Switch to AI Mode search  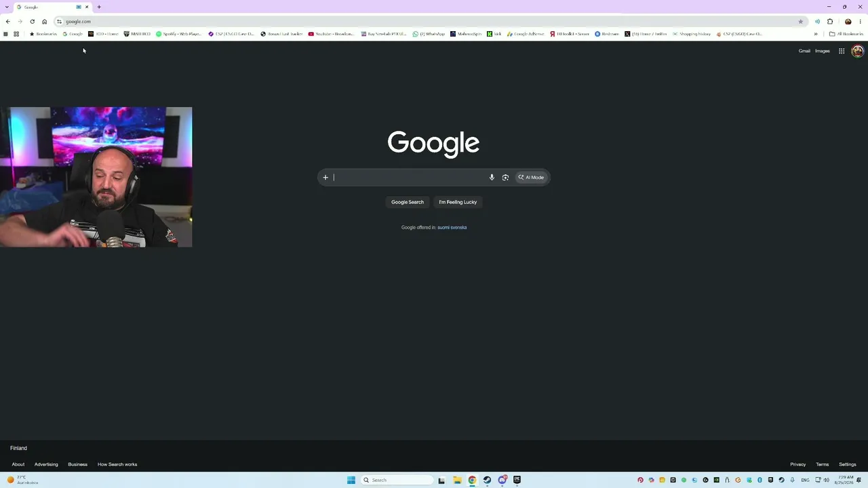point(531,178)
